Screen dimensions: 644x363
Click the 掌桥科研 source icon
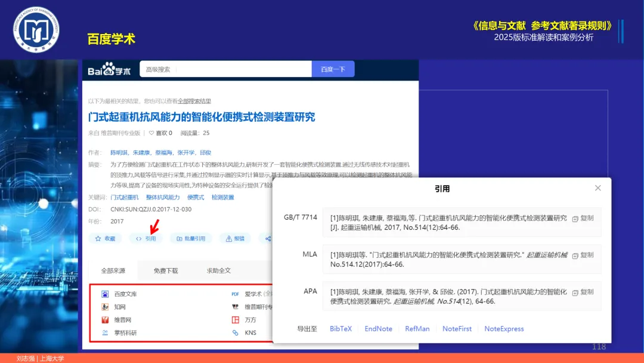click(x=105, y=333)
